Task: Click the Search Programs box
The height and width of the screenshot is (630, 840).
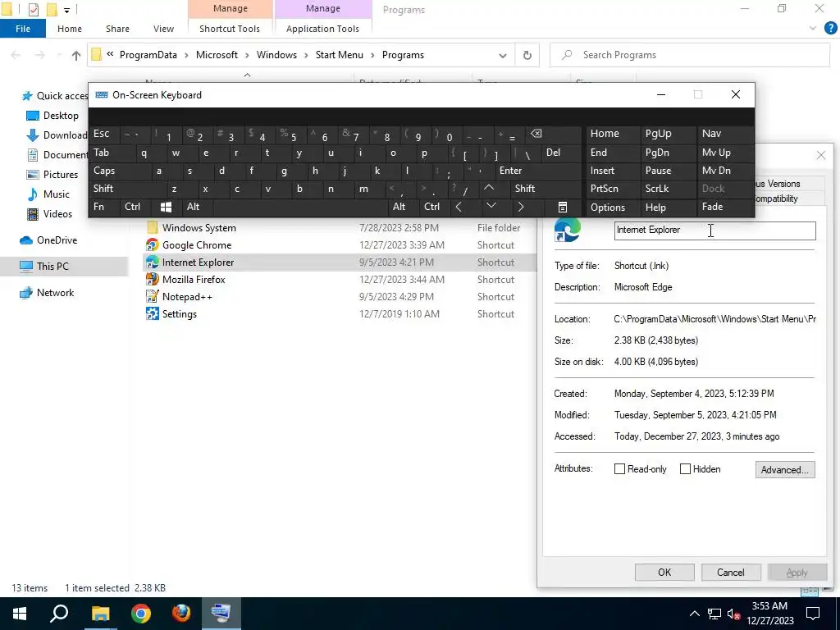Action: (690, 55)
